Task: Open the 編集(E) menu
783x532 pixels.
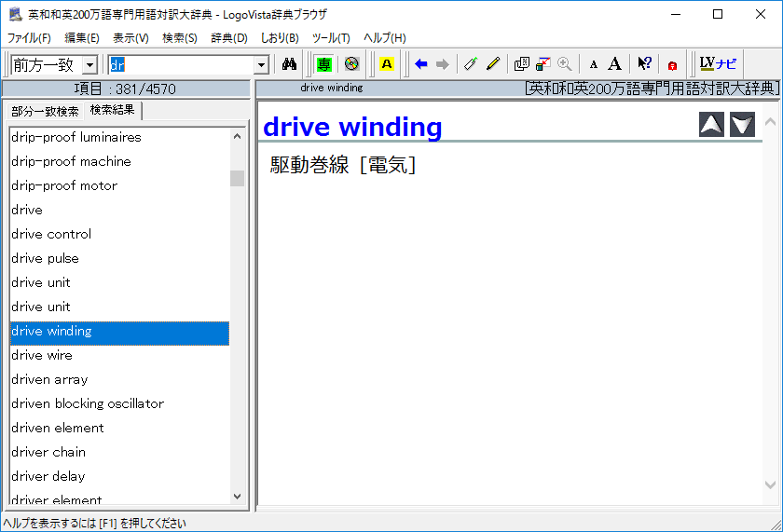Action: (x=82, y=38)
